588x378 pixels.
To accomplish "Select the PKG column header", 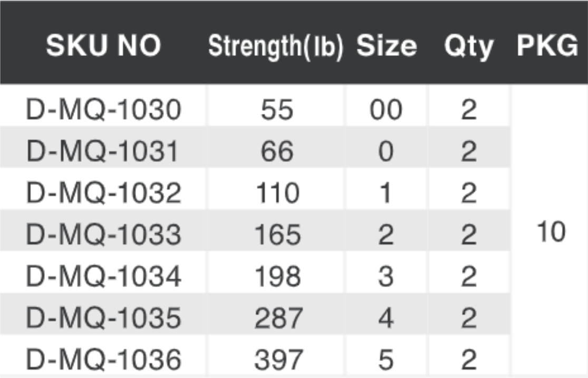I will [x=547, y=47].
